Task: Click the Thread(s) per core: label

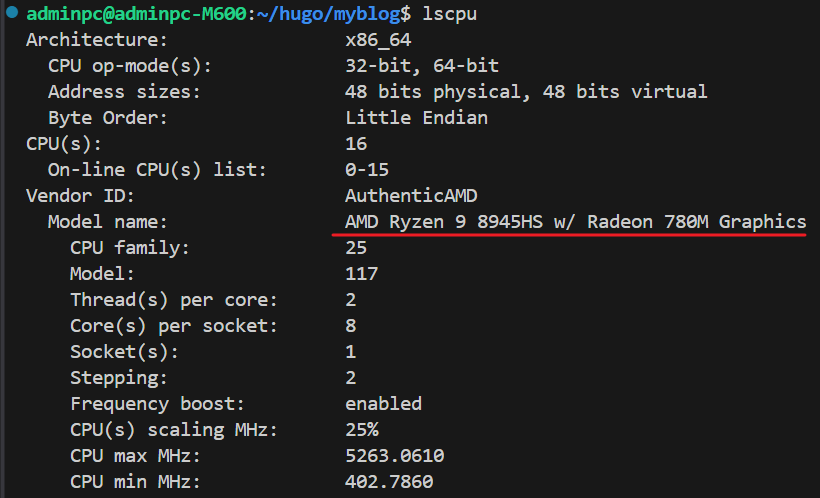Action: pos(174,300)
